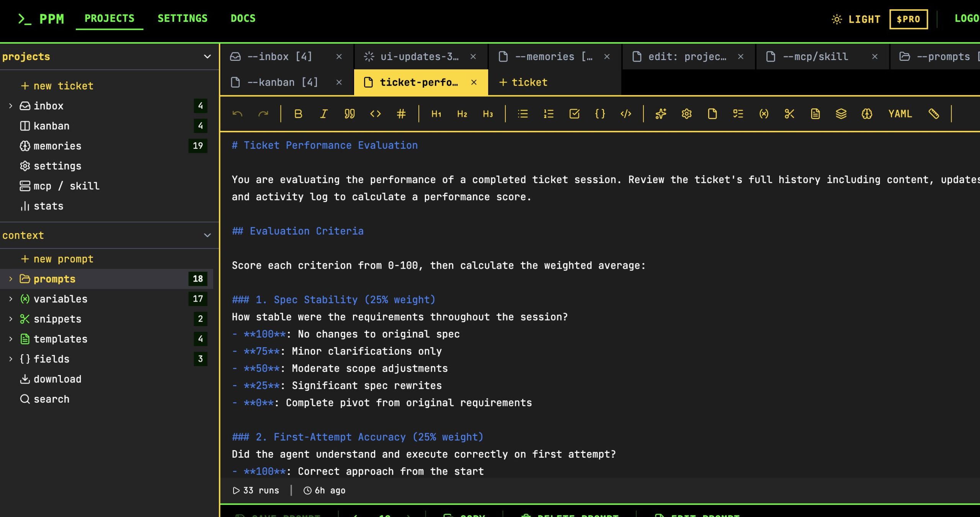Insert a task checkbox list from the toolbar
This screenshot has height=517, width=980.
click(575, 114)
